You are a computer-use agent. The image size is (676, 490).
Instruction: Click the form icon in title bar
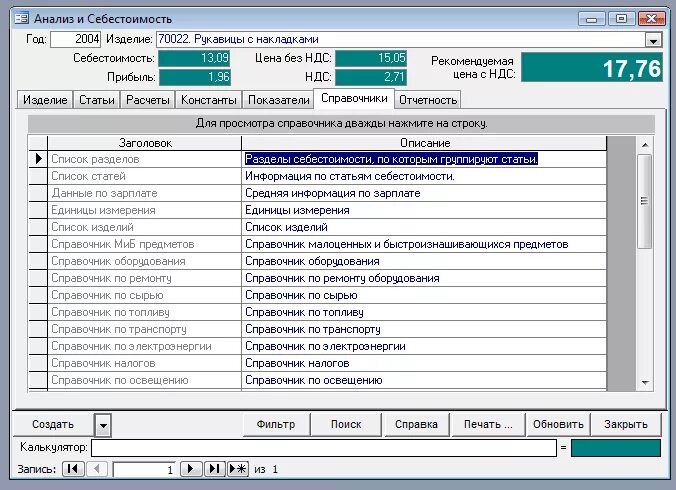click(22, 19)
